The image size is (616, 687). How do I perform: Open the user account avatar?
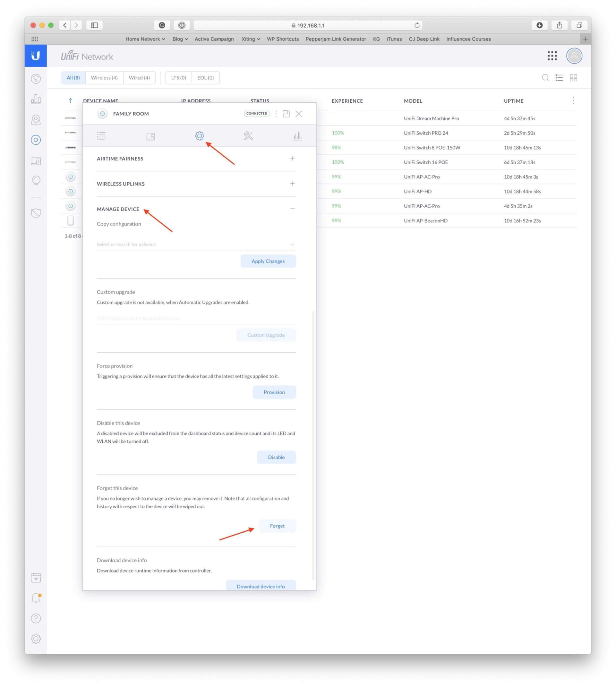[x=574, y=56]
